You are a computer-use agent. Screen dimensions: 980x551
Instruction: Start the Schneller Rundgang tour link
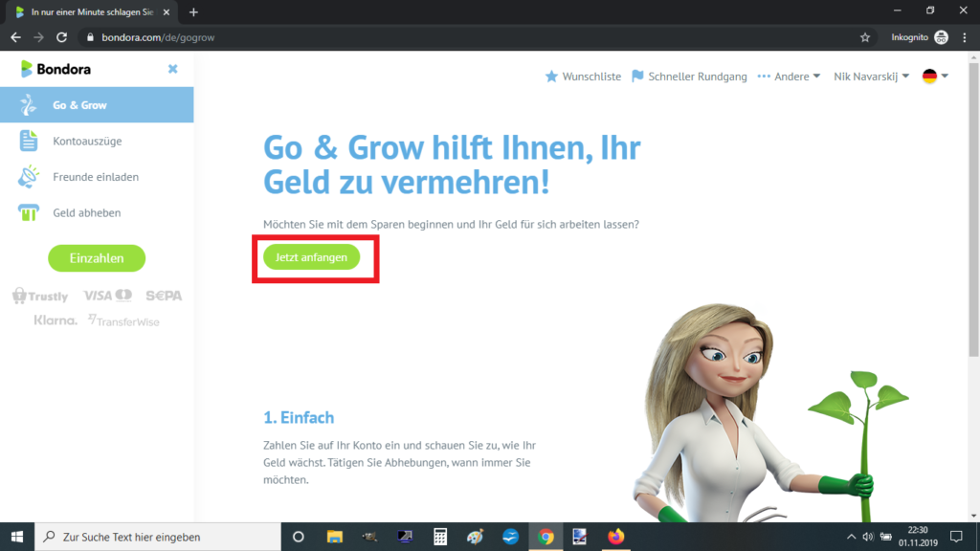[x=697, y=77]
